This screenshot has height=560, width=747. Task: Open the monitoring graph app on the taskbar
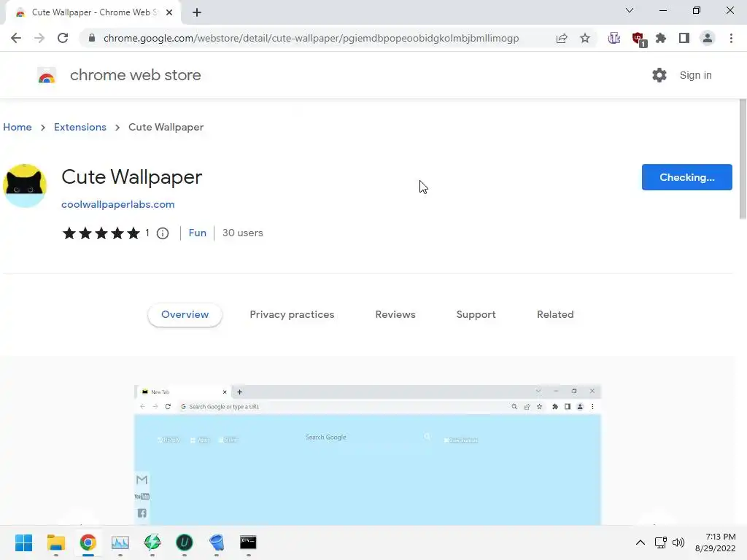tap(120, 542)
